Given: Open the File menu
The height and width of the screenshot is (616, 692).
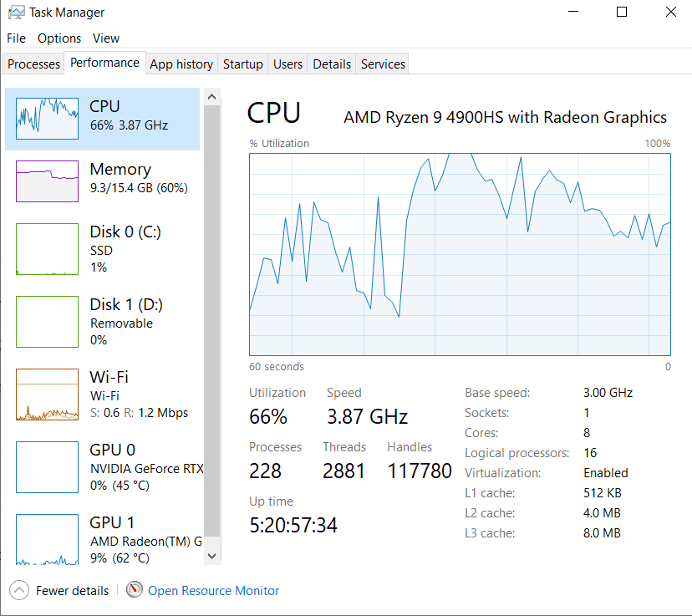Looking at the screenshot, I should [x=17, y=38].
